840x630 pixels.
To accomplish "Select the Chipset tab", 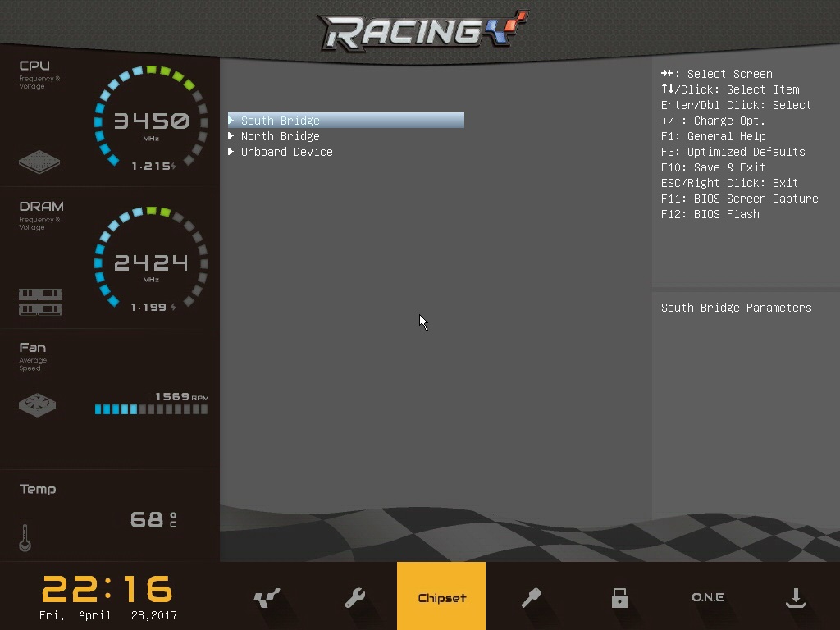I will coord(441,596).
